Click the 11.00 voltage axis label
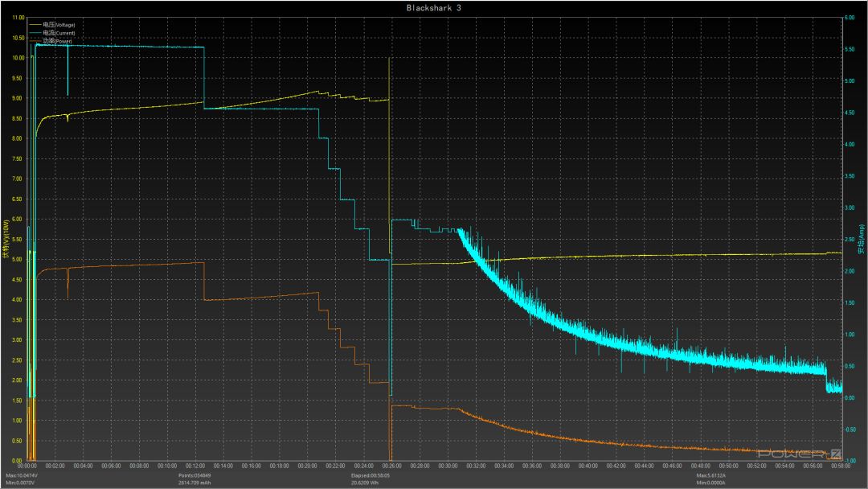 (x=18, y=18)
